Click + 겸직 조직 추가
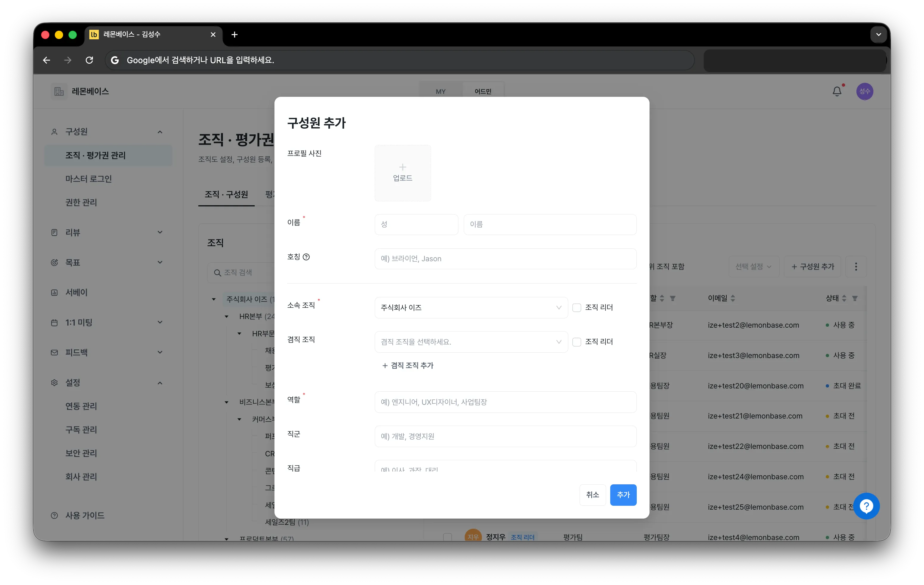 click(x=408, y=365)
